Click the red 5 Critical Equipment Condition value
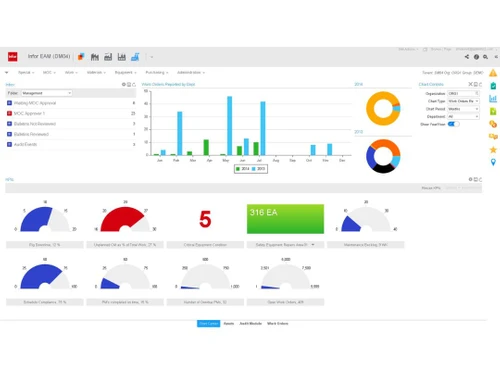The image size is (500, 375). coord(205,219)
